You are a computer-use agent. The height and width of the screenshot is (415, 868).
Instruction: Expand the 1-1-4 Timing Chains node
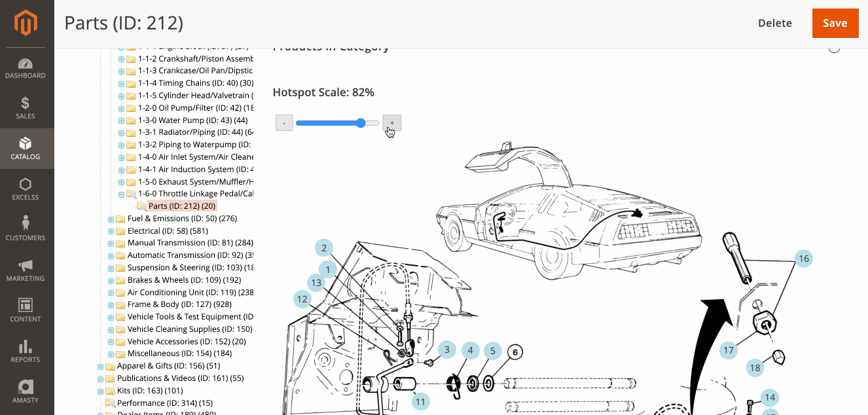[x=121, y=84]
